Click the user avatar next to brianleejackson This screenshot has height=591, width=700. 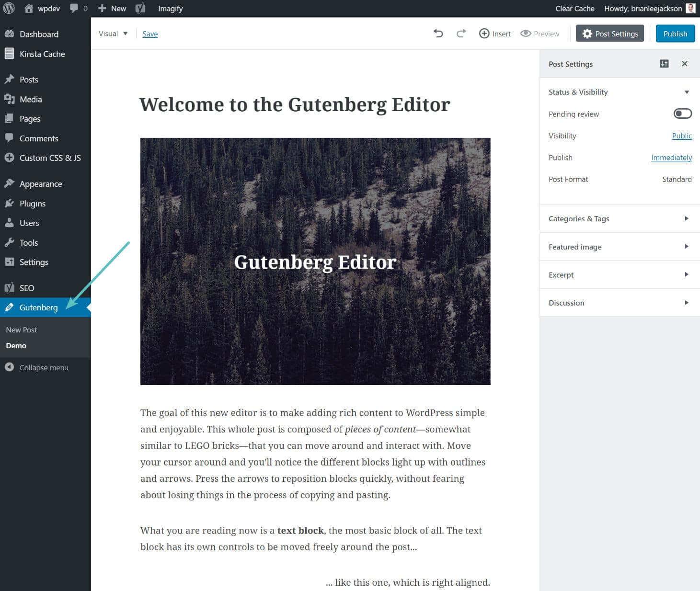coord(690,8)
